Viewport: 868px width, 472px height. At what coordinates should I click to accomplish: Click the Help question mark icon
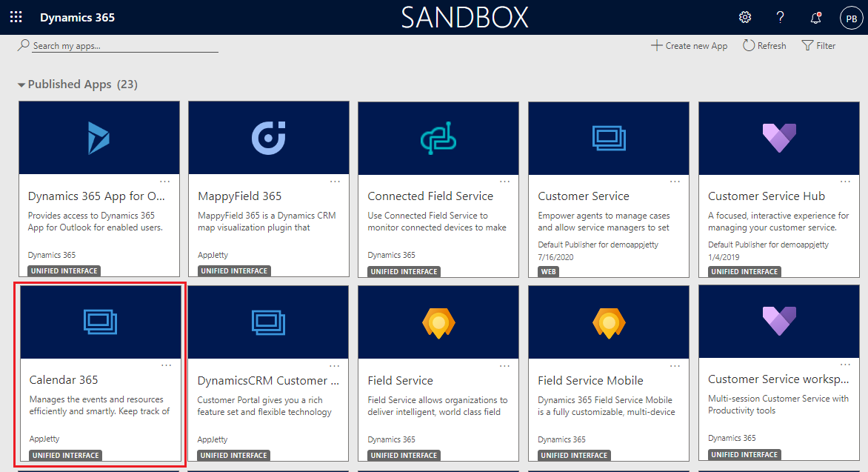[780, 17]
